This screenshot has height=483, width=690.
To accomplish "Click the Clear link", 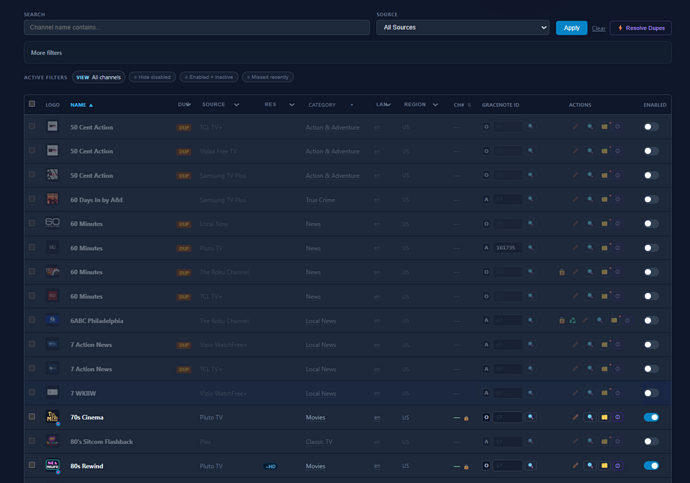I will point(598,29).
